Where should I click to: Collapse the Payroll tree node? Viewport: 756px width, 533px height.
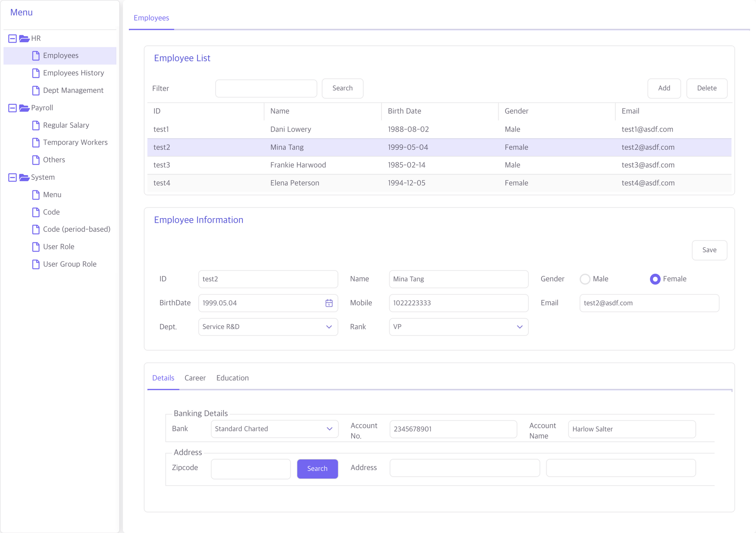12,108
